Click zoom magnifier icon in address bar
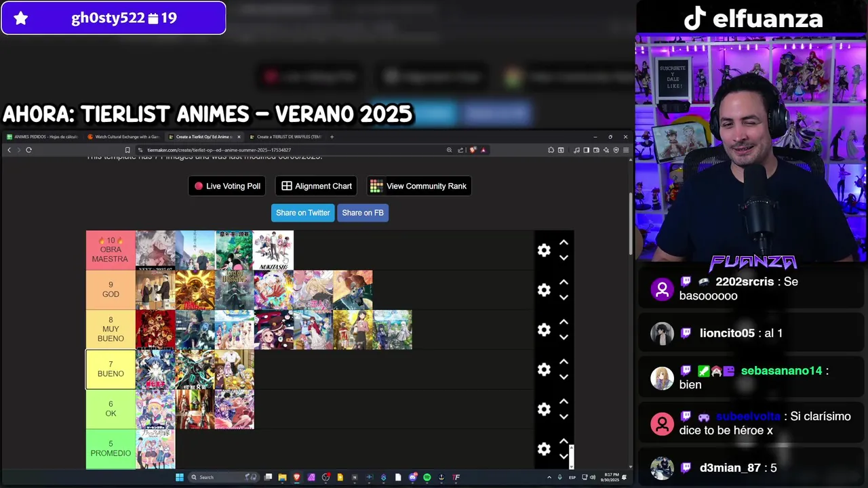The height and width of the screenshot is (488, 868). click(449, 150)
